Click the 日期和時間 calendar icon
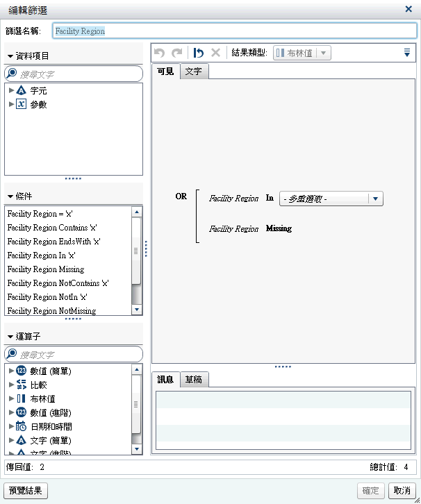 tap(21, 426)
